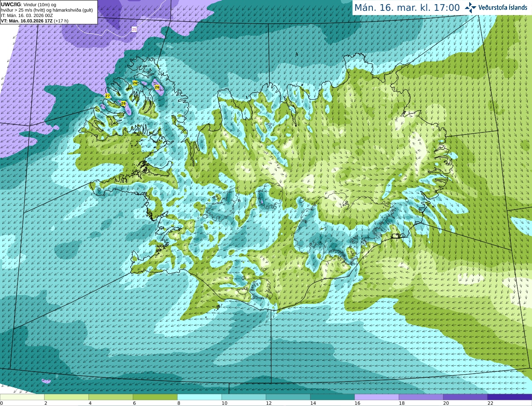Click the white 25 gust contour label
This screenshot has width=532, height=406.
pyautogui.click(x=134, y=29)
